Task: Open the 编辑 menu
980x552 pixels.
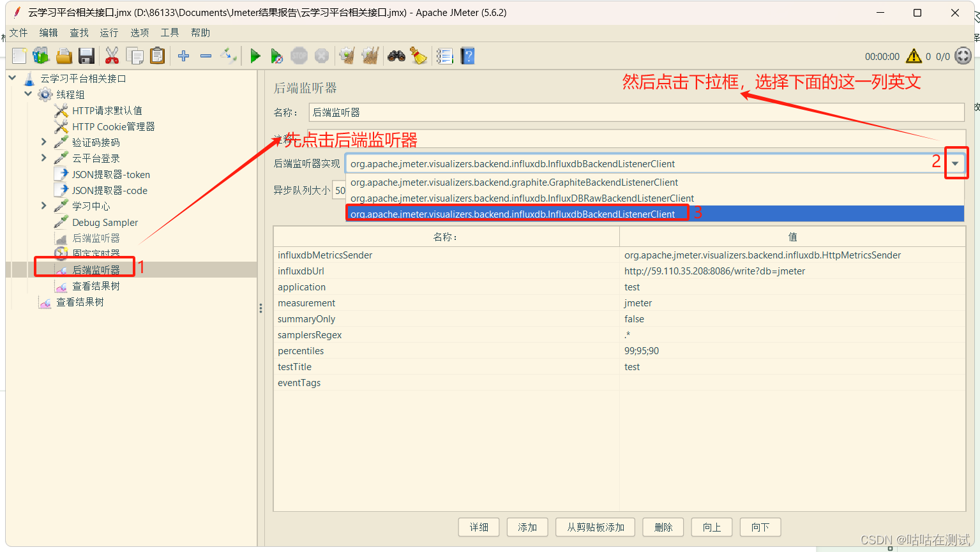Action: 49,33
